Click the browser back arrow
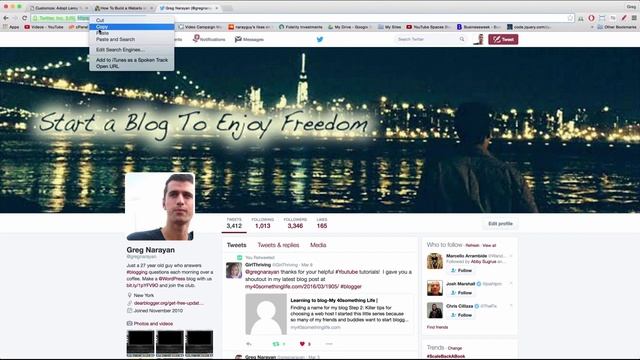 pyautogui.click(x=6, y=18)
